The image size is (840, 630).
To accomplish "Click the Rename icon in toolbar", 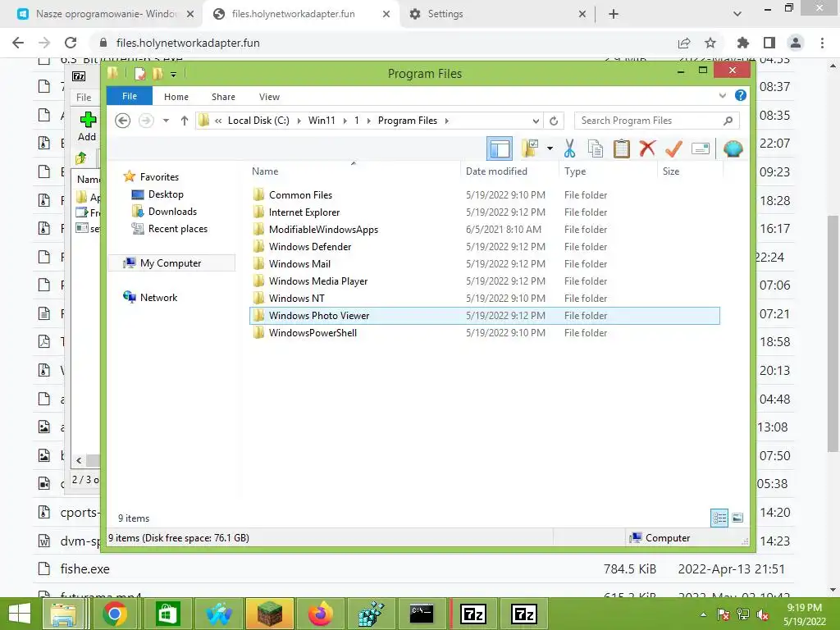I will [x=701, y=148].
